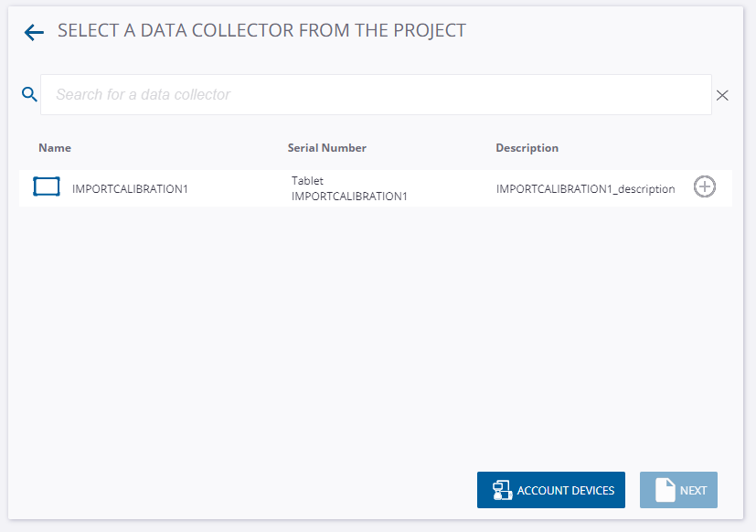Click the tablet device icon for IMPORTCALIBRATION1
756x532 pixels.
pyautogui.click(x=47, y=186)
